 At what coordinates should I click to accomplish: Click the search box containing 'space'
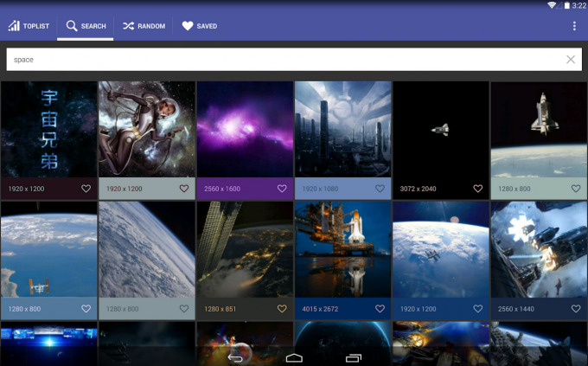coord(294,60)
